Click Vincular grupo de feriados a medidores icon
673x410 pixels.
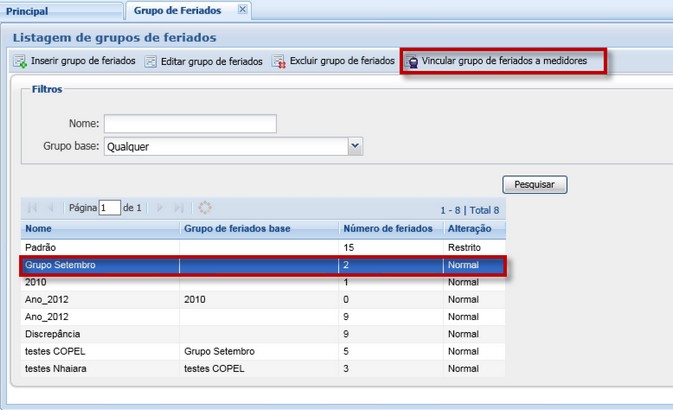pos(411,62)
